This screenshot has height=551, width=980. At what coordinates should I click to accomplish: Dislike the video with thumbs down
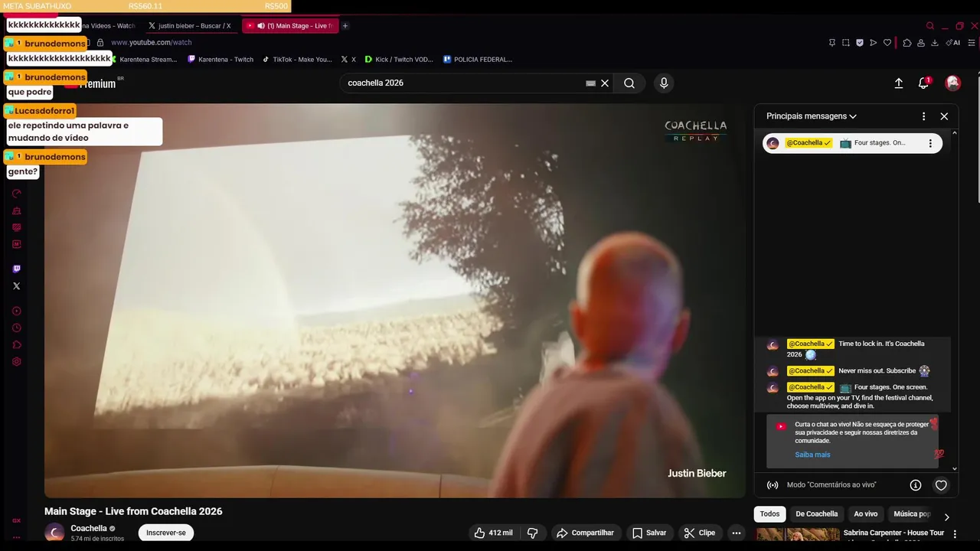pos(533,533)
